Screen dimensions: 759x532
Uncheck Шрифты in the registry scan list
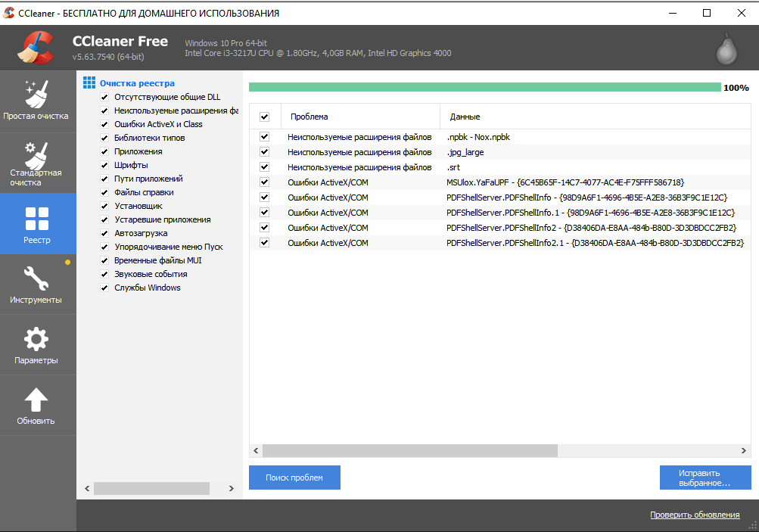[104, 165]
